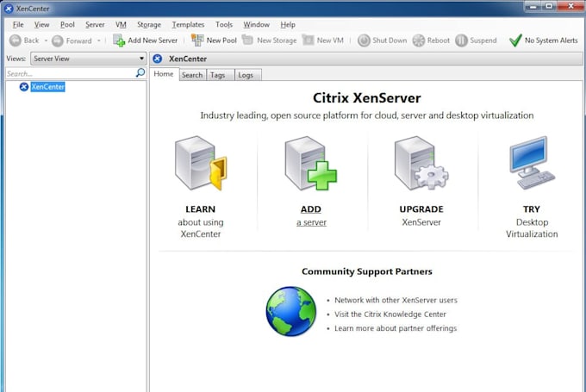The image size is (586, 392).
Task: Click the ADD a server link
Action: [x=311, y=216]
